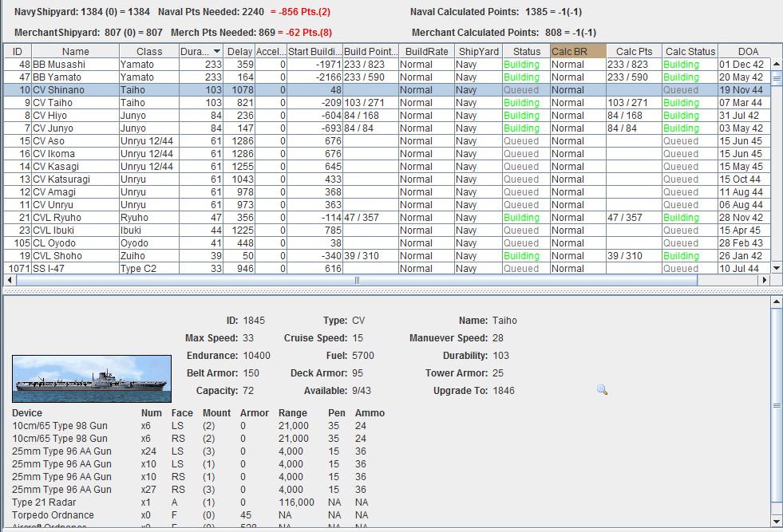
Task: Click the magnifier icon beside Upgrade To
Action: [x=603, y=390]
